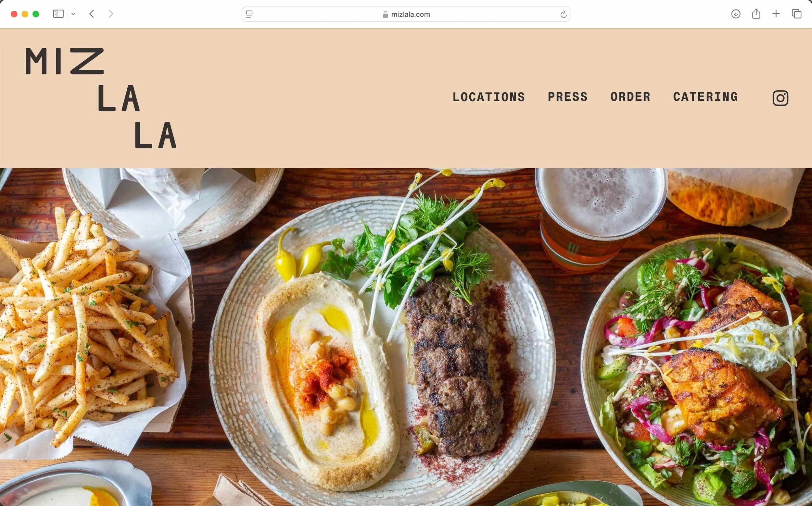This screenshot has height=506, width=812.
Task: Open the PRESS nav item
Action: pos(567,97)
